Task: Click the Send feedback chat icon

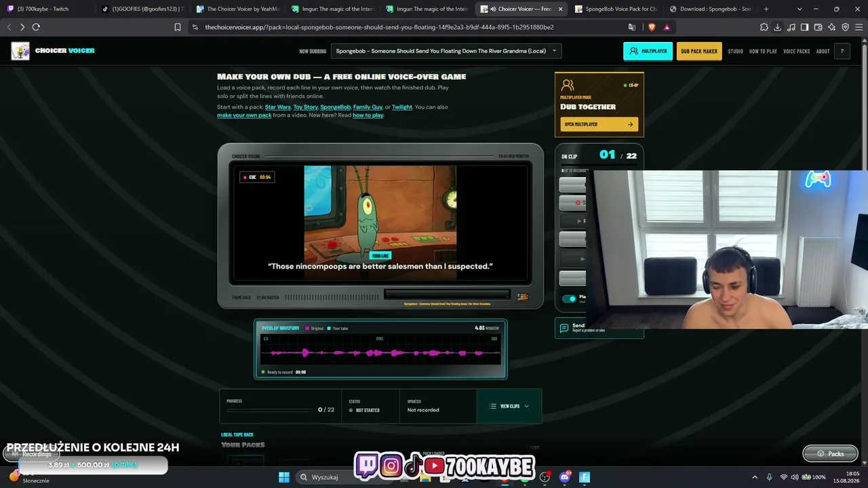Action: click(564, 328)
